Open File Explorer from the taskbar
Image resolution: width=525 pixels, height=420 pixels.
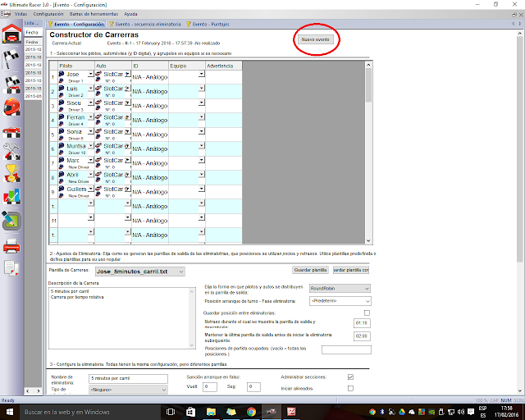pyautogui.click(x=211, y=412)
